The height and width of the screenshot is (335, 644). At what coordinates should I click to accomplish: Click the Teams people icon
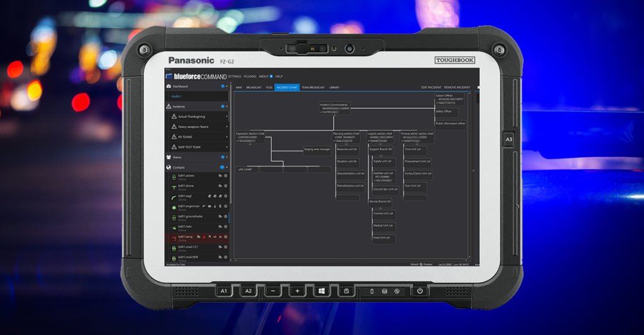[169, 157]
